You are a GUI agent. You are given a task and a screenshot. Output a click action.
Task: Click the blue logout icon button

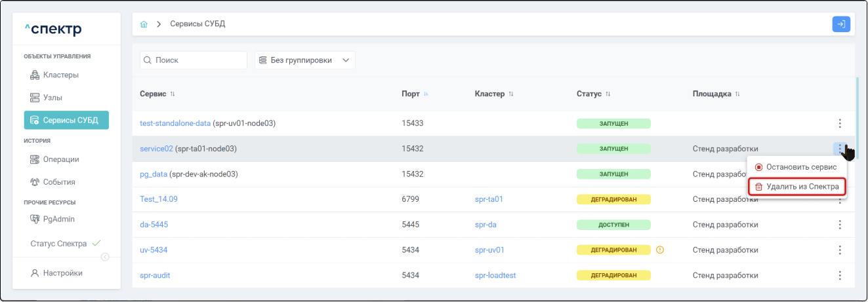[x=840, y=24]
